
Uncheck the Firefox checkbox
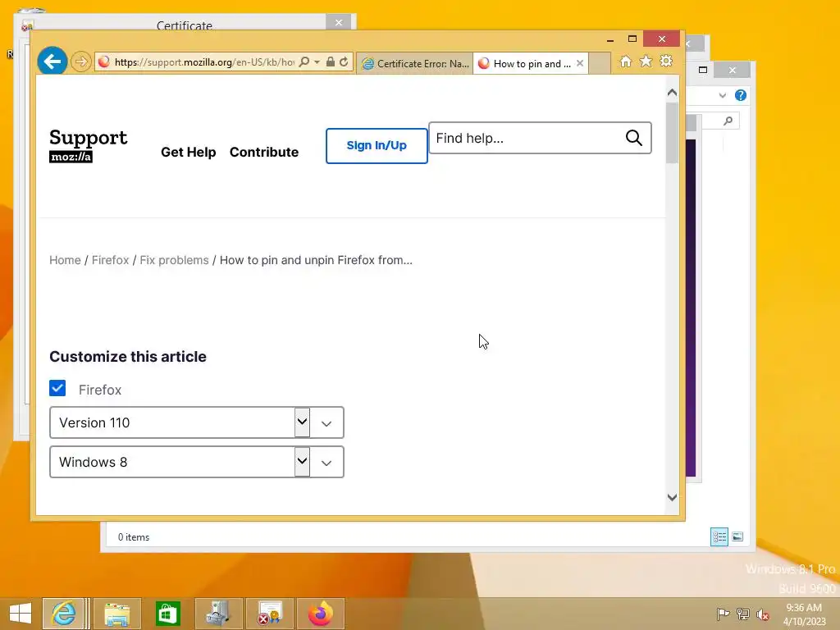tap(57, 388)
